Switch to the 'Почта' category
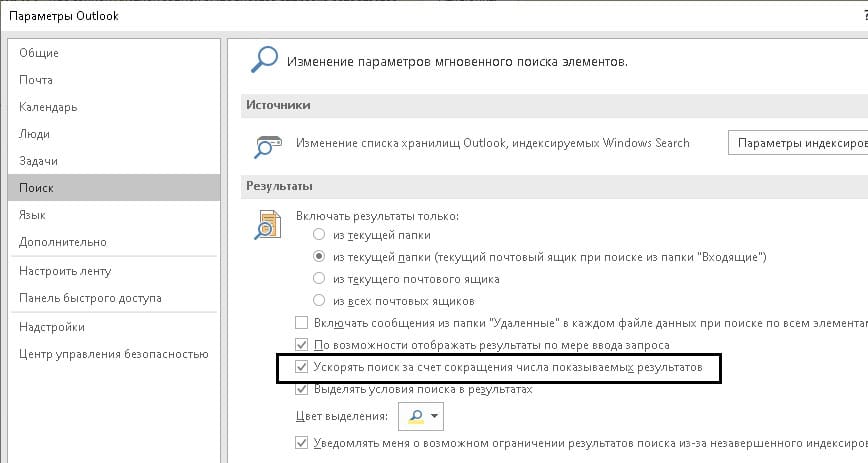The height and width of the screenshot is (463, 868). [x=36, y=80]
